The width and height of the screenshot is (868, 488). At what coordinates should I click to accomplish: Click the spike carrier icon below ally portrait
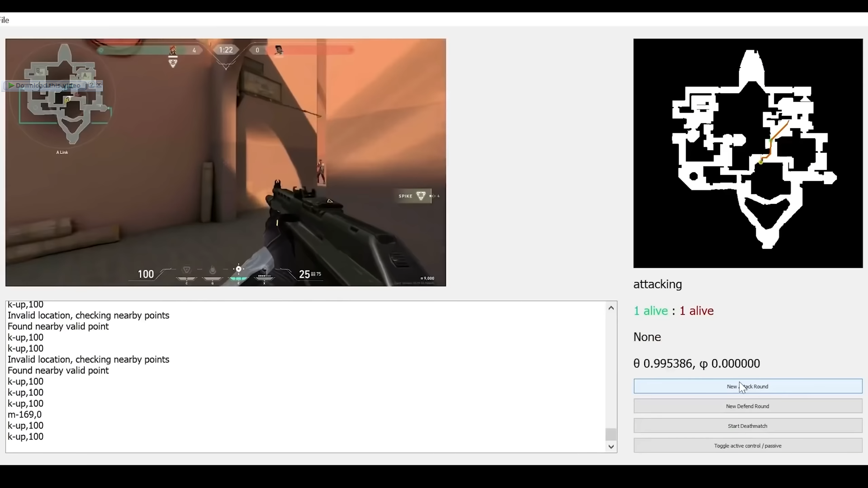point(173,64)
